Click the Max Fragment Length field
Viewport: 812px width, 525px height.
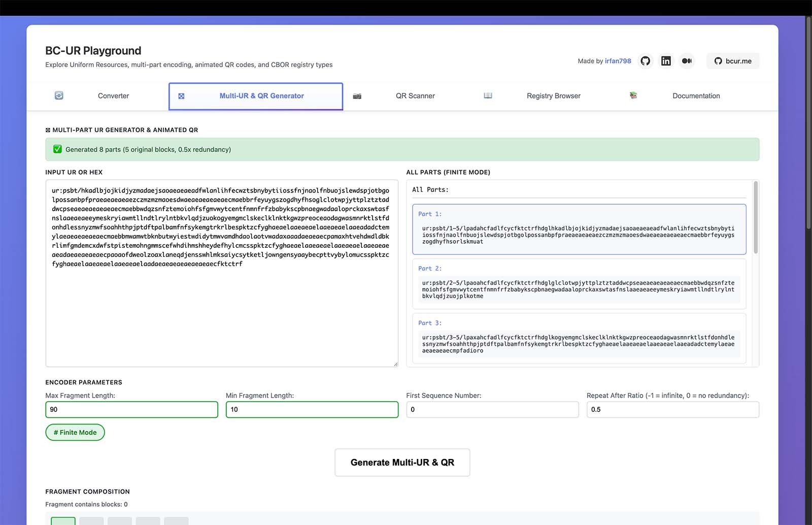point(131,409)
